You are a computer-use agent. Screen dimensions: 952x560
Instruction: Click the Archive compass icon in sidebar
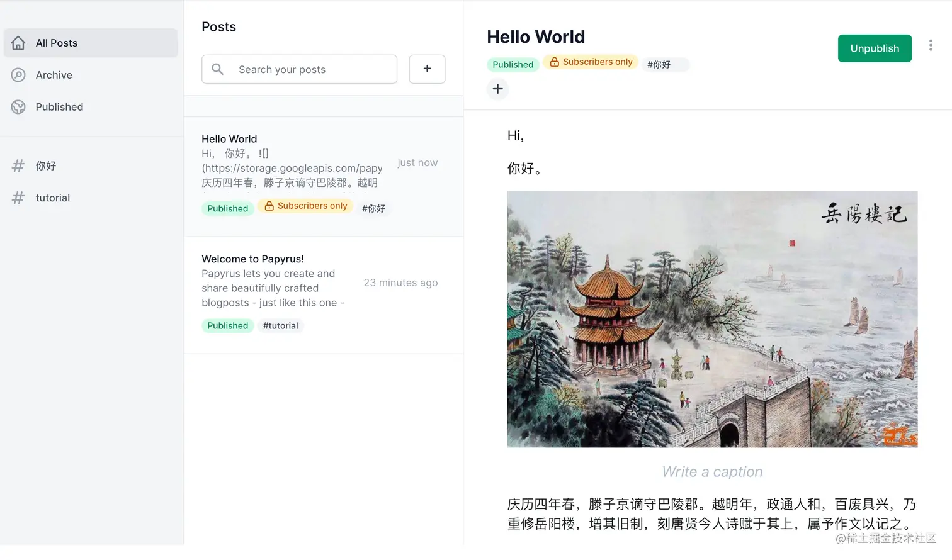[x=18, y=75]
